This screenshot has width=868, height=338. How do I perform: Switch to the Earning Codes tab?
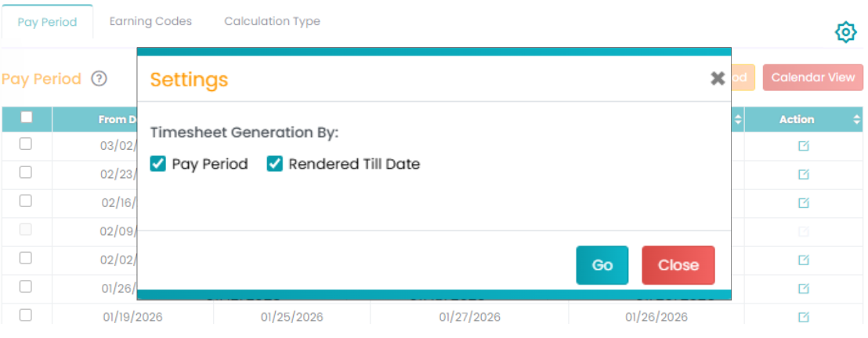pos(150,21)
